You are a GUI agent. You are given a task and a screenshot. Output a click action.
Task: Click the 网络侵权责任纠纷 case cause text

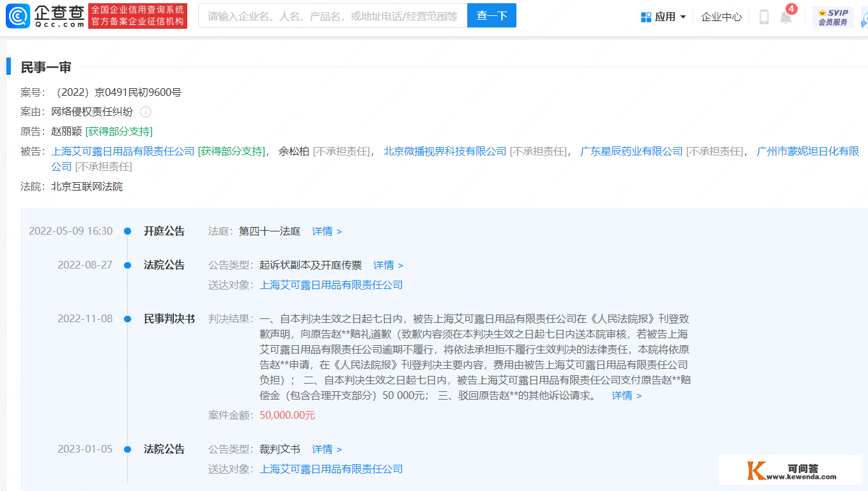point(92,112)
